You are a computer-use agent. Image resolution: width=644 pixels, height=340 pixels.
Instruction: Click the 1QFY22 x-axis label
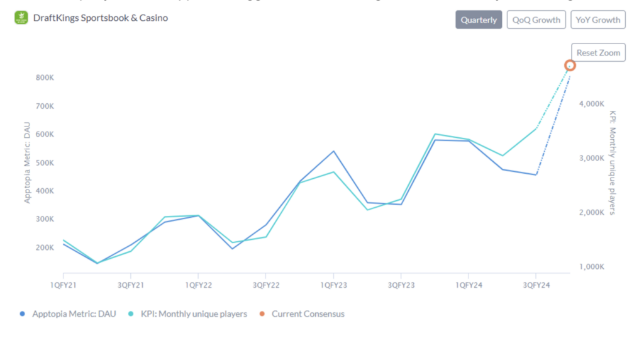point(198,285)
